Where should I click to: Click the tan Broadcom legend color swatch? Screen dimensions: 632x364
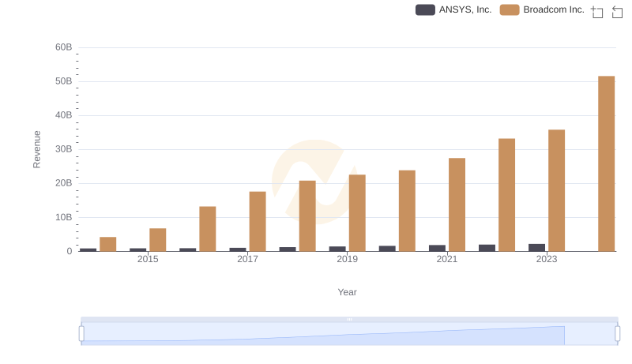(510, 9)
